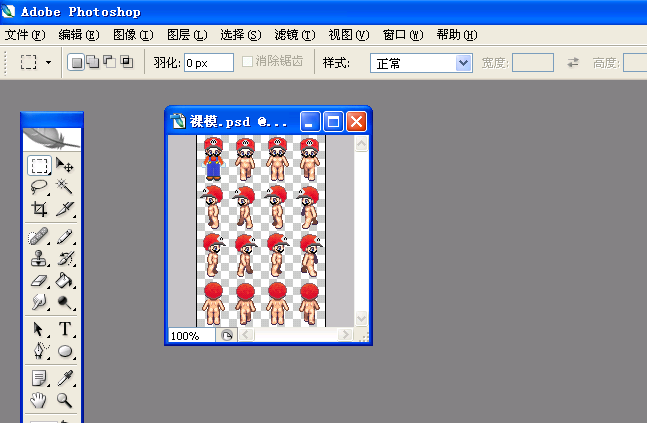Image resolution: width=647 pixels, height=423 pixels.
Task: Open the marquee tool preset picker arrow
Action: [48, 63]
